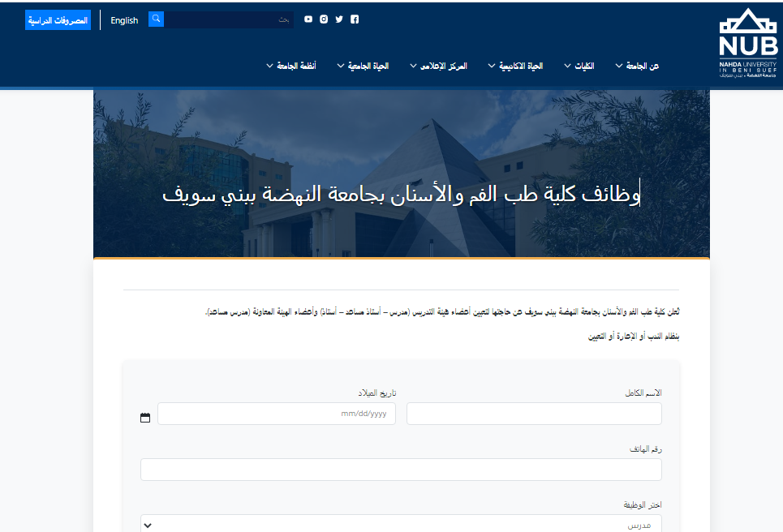Screen dimensions: 783x532
Task: Open the calendar date picker icon
Action: click(145, 418)
